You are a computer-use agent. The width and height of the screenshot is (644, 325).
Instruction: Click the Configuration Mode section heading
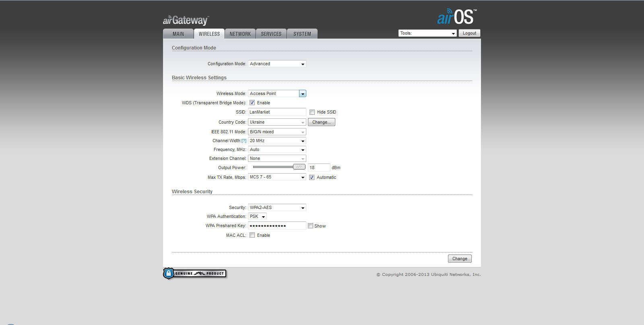[194, 48]
